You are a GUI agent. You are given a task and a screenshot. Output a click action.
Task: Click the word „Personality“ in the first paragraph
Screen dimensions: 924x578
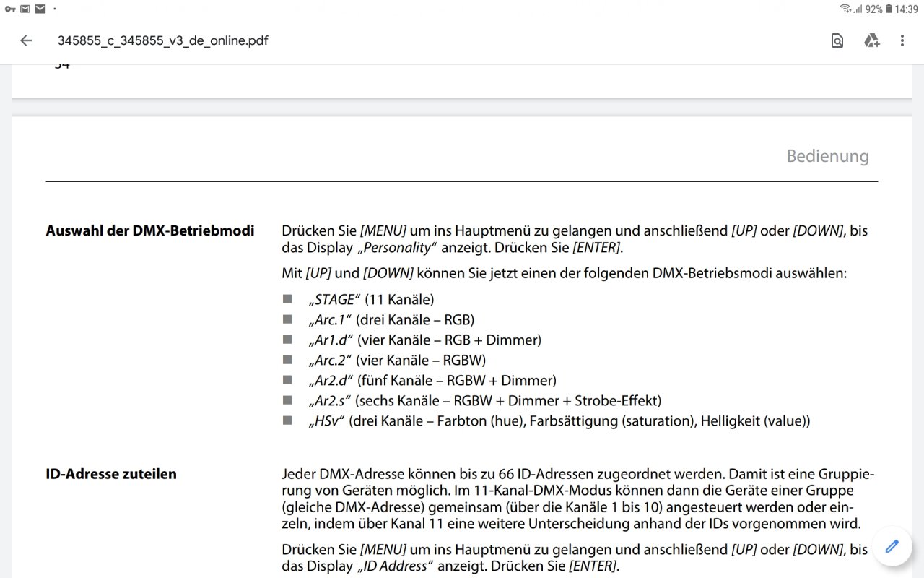click(396, 247)
